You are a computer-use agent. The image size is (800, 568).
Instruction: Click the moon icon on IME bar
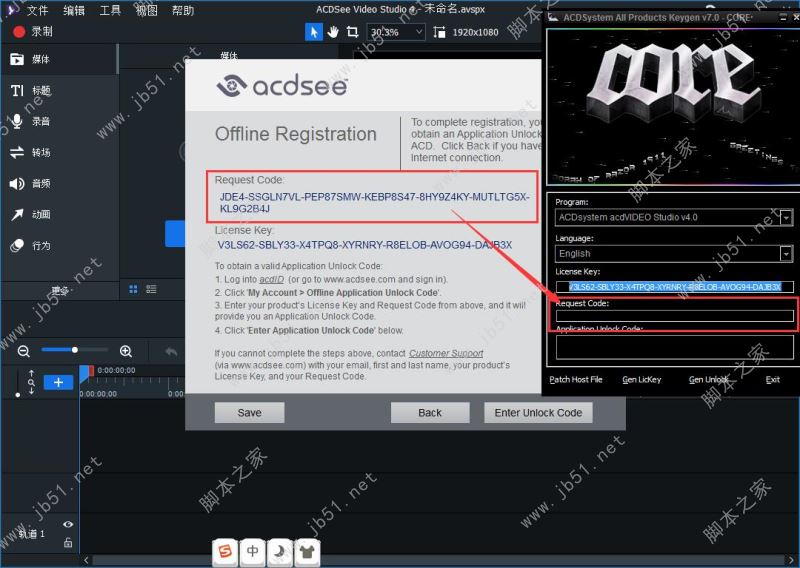280,551
